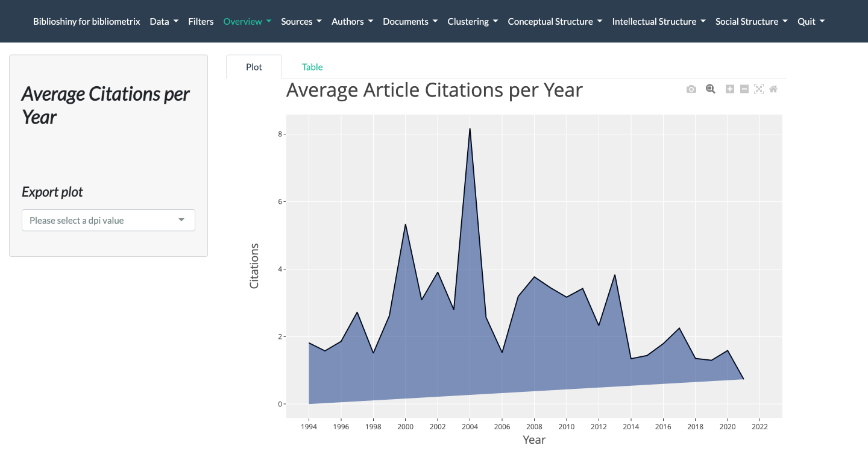Zoom out using the minus icon

744,89
